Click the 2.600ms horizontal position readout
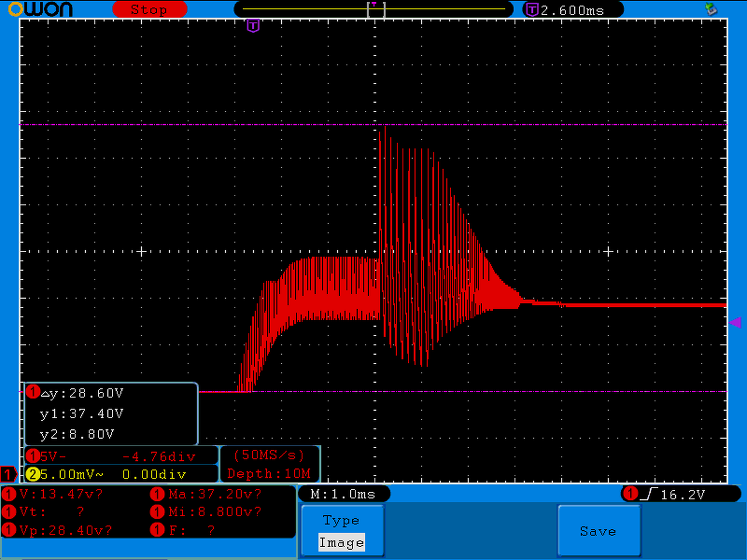 [x=572, y=10]
